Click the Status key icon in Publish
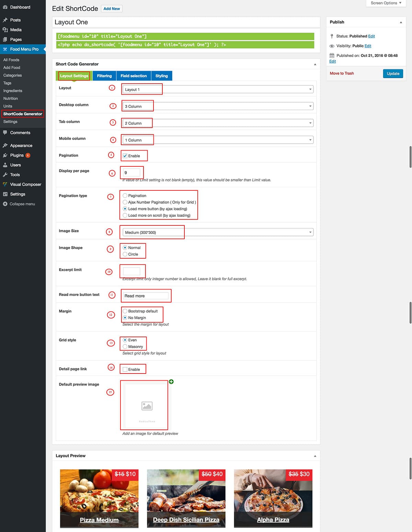 [332, 36]
